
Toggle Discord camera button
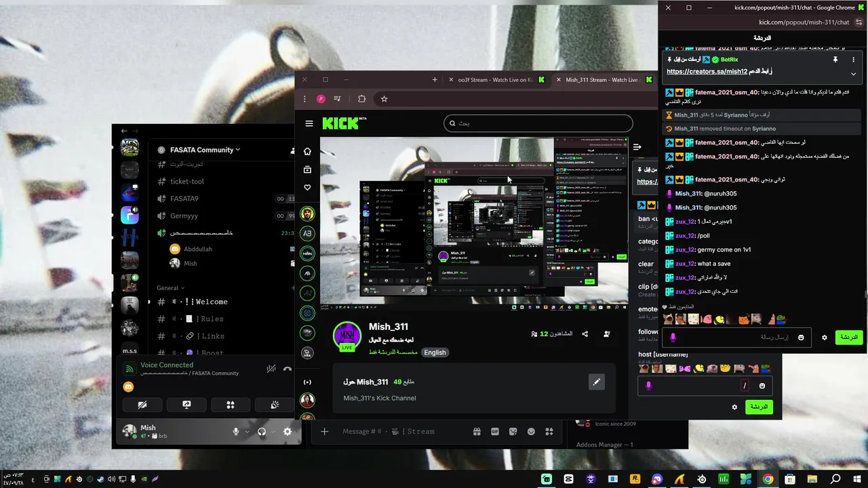142,405
